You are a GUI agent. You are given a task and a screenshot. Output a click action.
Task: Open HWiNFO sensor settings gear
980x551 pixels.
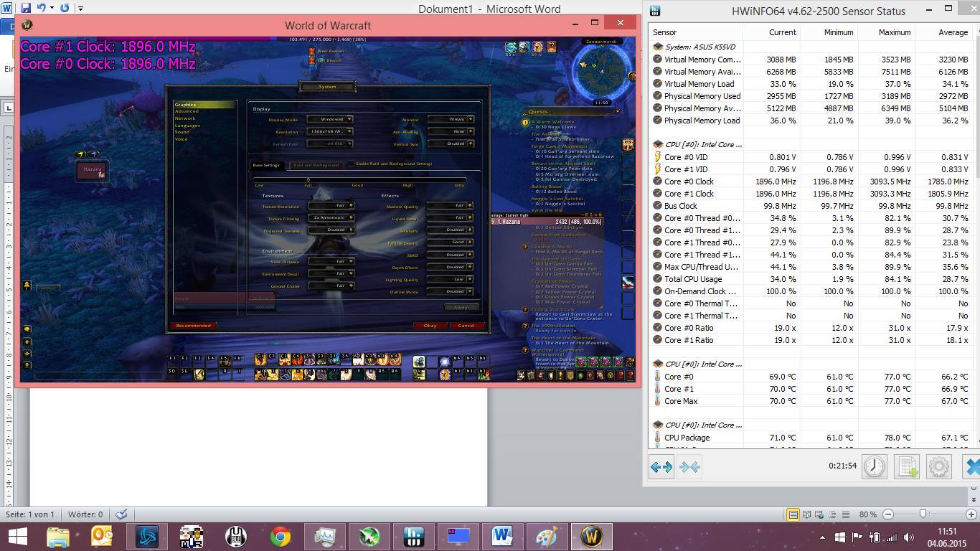tap(939, 466)
